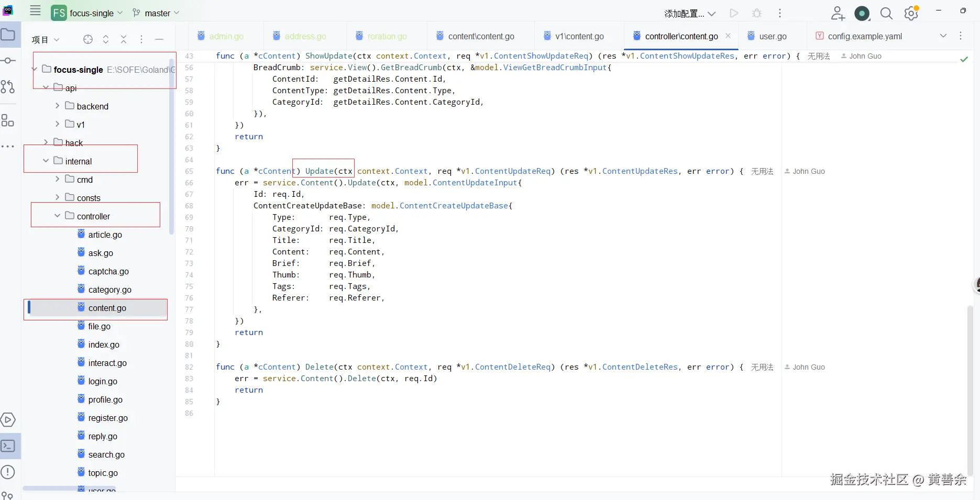Open the Pull Requests tool window
The image size is (980, 500).
[8, 87]
